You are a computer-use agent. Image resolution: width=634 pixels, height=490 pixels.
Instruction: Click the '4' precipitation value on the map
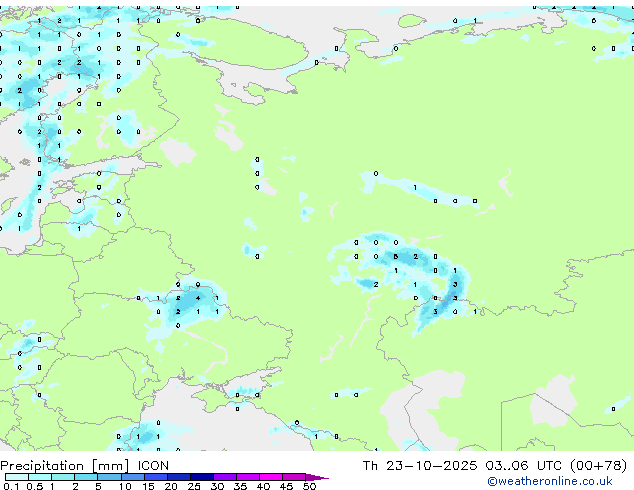198,298
